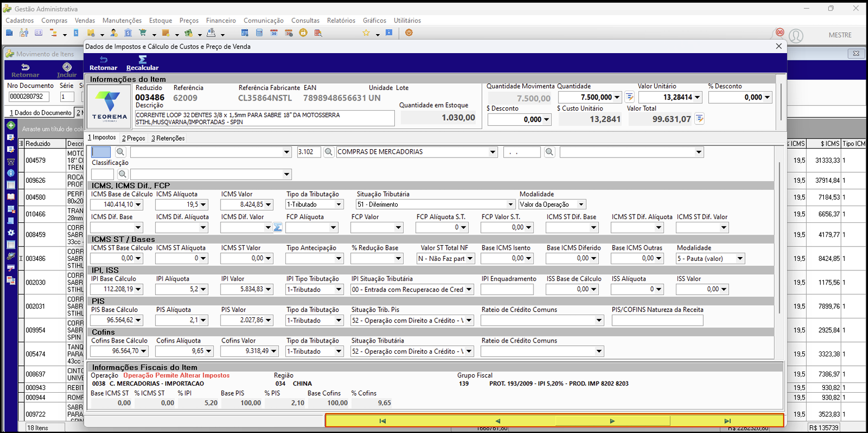Click the Recalcular sigma icon
The image size is (868, 433).
point(142,59)
